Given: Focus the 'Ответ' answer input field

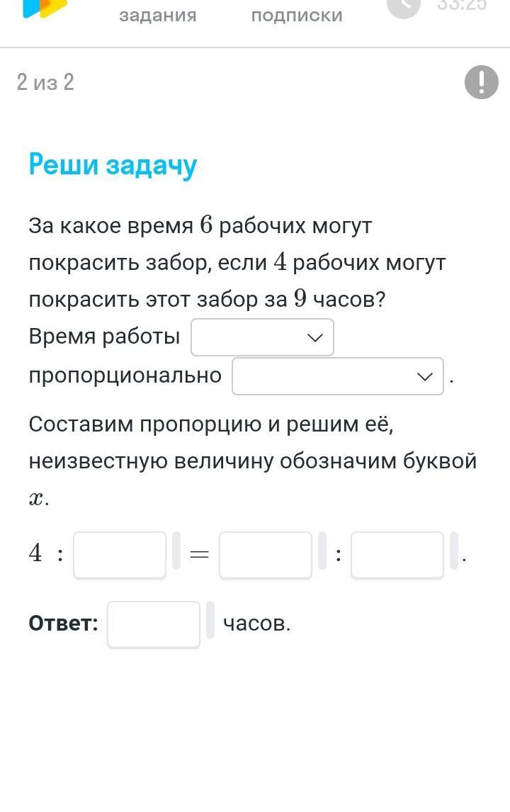Looking at the screenshot, I should click(x=154, y=624).
